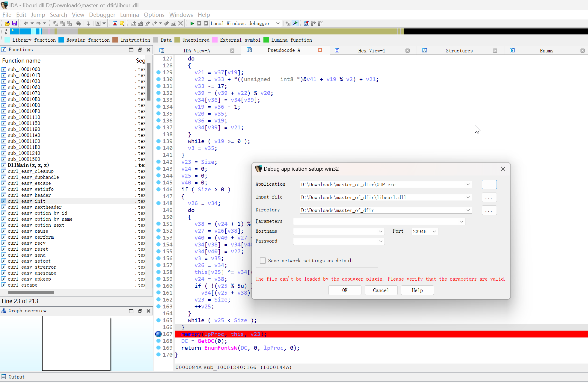Browse for the Directory
Viewport: 588px width, 383px height.
489,210
